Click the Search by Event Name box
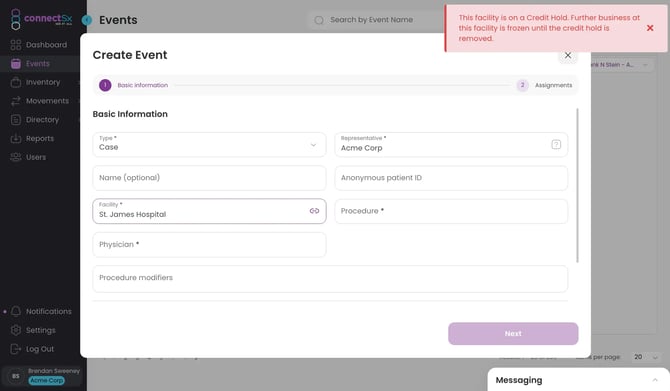This screenshot has width=670, height=391. pos(376,20)
